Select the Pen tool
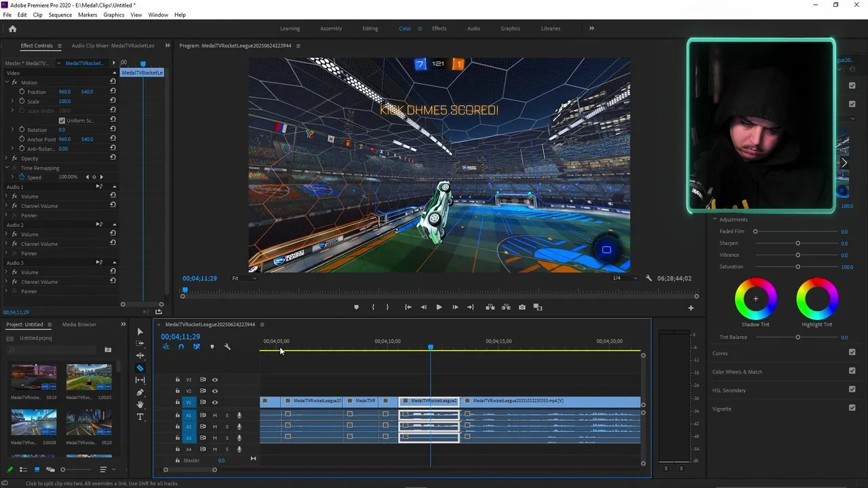Viewport: 868px width, 488px height. click(140, 392)
